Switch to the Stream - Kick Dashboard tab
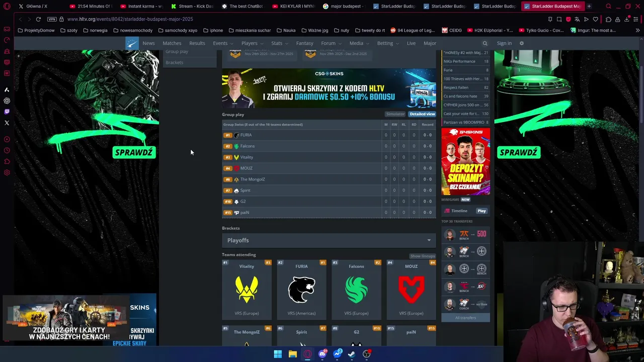The height and width of the screenshot is (362, 644). (x=192, y=6)
